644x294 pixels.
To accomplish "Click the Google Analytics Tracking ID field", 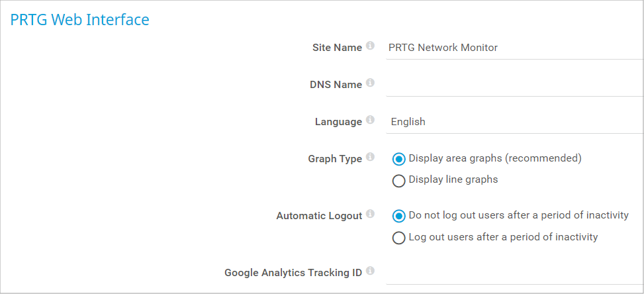I will [x=513, y=272].
